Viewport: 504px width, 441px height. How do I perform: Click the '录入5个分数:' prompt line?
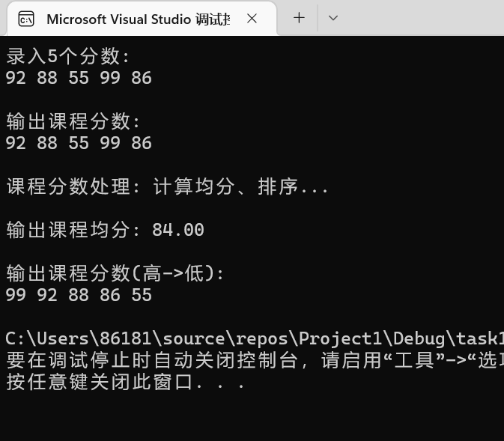tap(68, 56)
